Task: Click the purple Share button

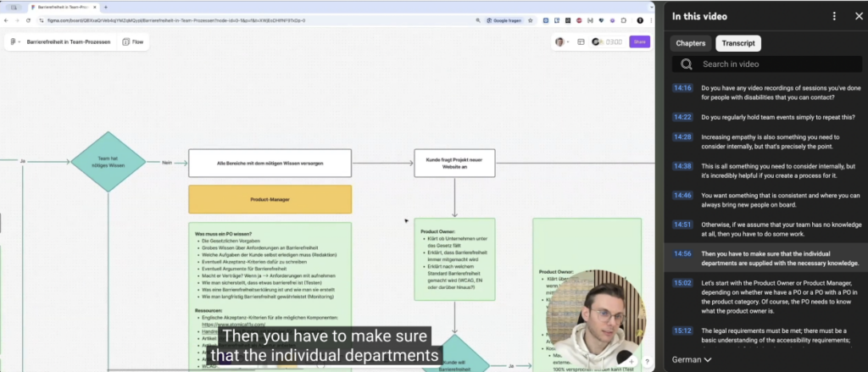Action: click(639, 42)
